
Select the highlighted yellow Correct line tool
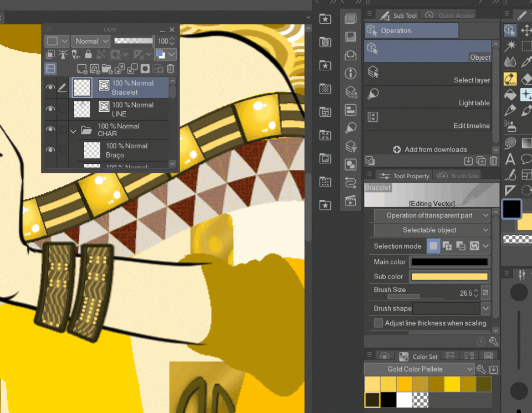coord(510,79)
